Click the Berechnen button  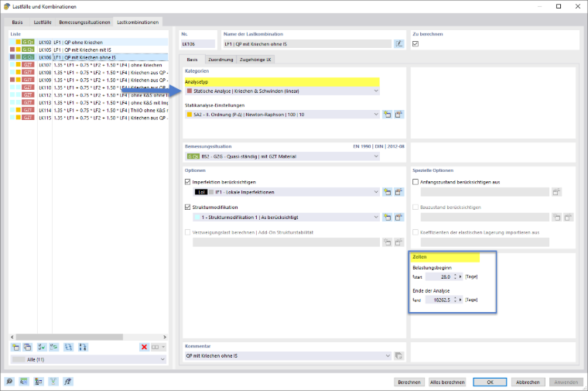pyautogui.click(x=409, y=382)
